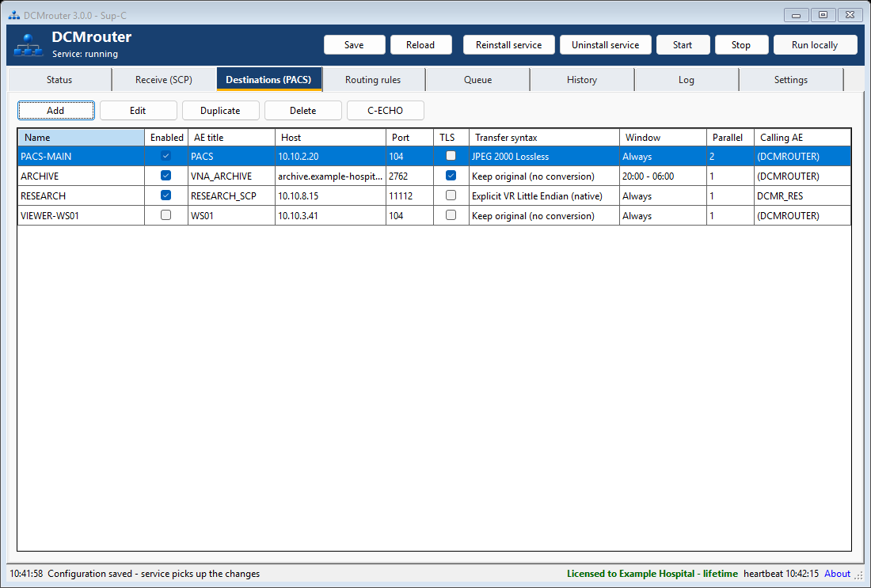This screenshot has width=871, height=588.
Task: Open the History tab
Action: [582, 79]
